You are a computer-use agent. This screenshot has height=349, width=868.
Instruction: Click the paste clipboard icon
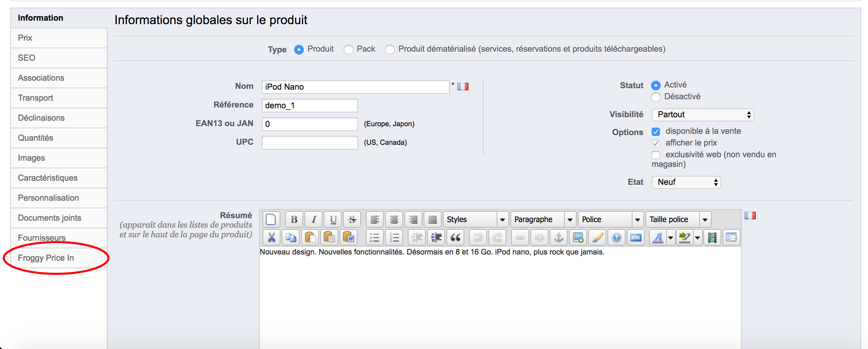tap(310, 237)
